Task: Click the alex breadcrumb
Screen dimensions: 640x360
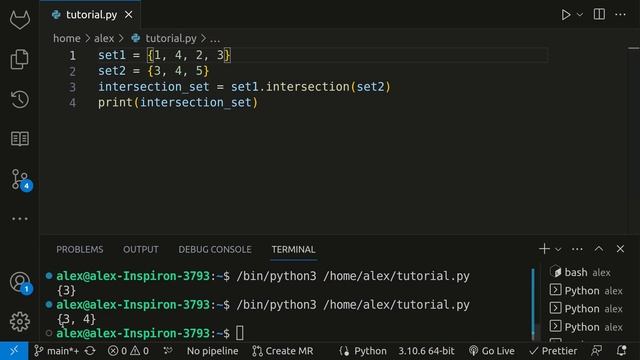Action: coord(104,38)
